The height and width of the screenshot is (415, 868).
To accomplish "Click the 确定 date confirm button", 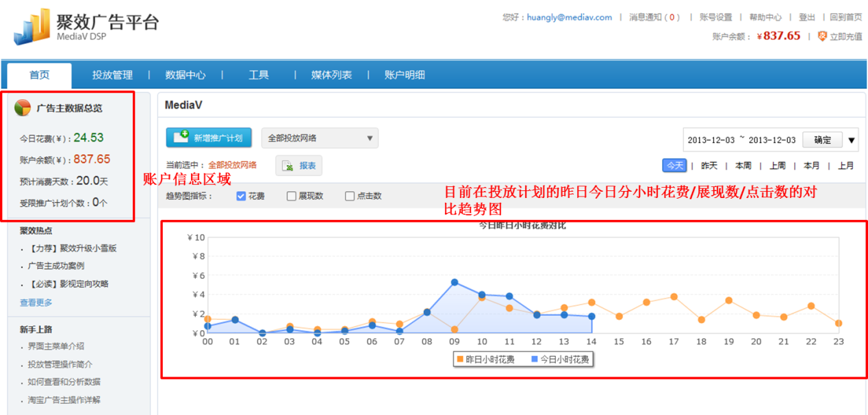I will [x=822, y=140].
